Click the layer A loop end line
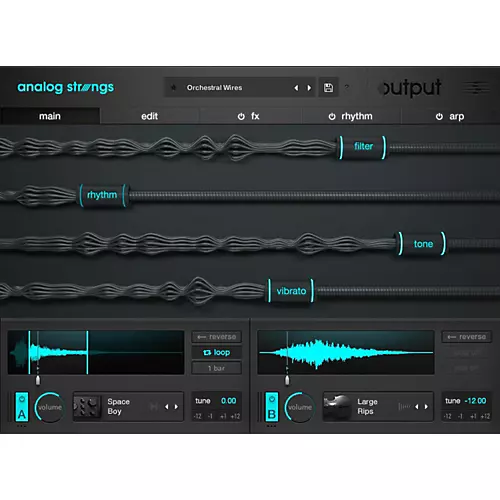500x500 pixels. click(87, 352)
